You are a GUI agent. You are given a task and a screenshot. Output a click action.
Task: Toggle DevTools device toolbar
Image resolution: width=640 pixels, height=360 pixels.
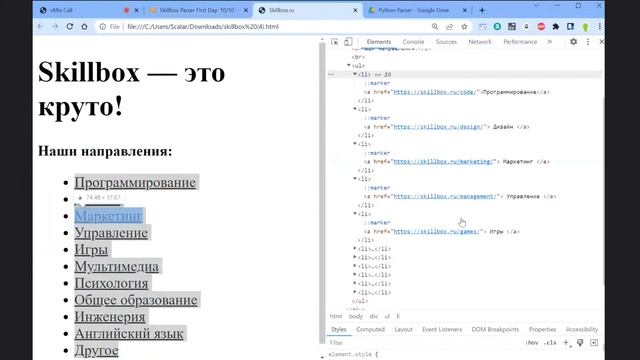[348, 42]
